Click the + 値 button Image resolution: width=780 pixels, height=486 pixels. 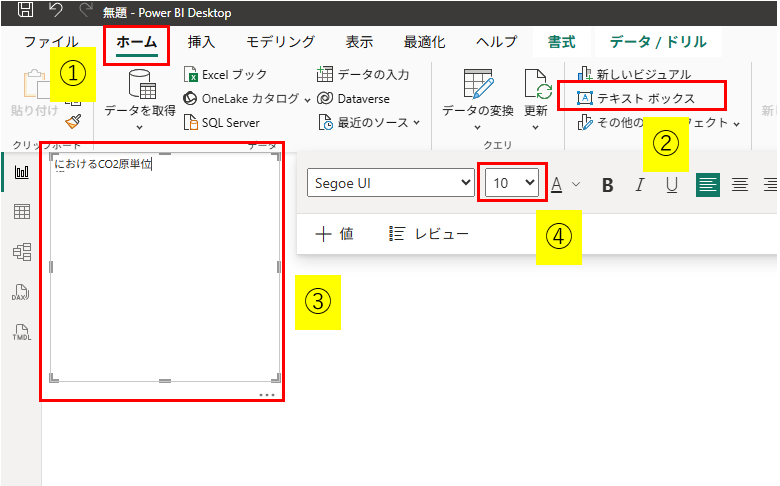click(x=334, y=234)
